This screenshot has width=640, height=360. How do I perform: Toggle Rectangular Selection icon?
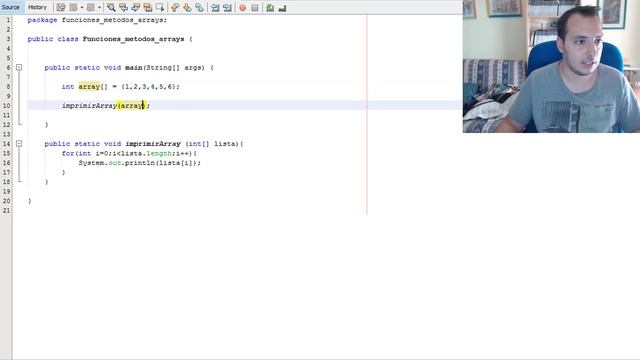coord(160,7)
